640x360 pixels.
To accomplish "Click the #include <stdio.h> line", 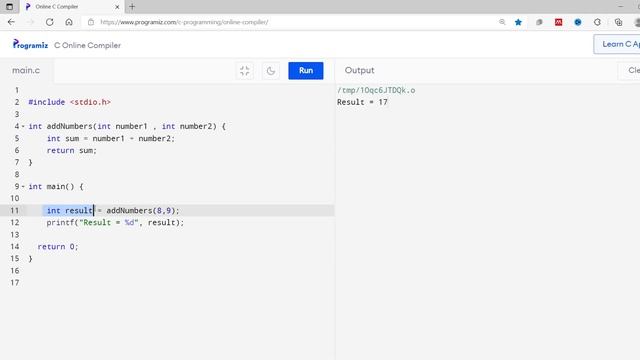I will [x=69, y=102].
